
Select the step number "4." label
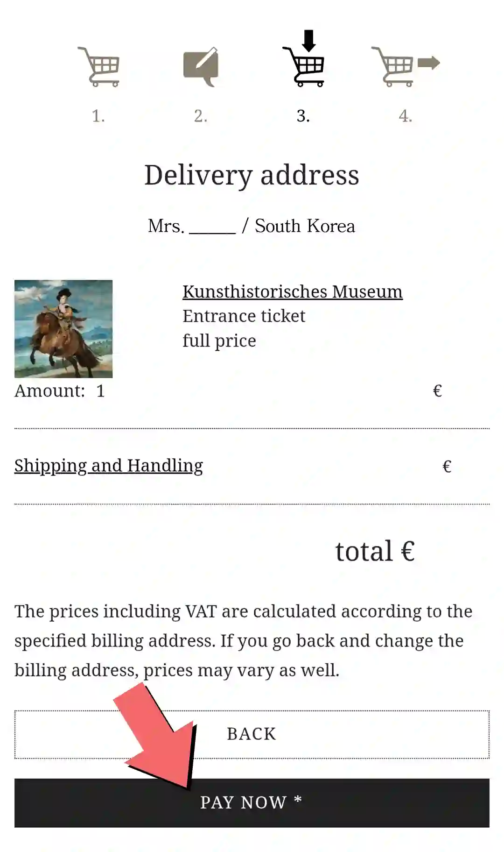coord(406,116)
